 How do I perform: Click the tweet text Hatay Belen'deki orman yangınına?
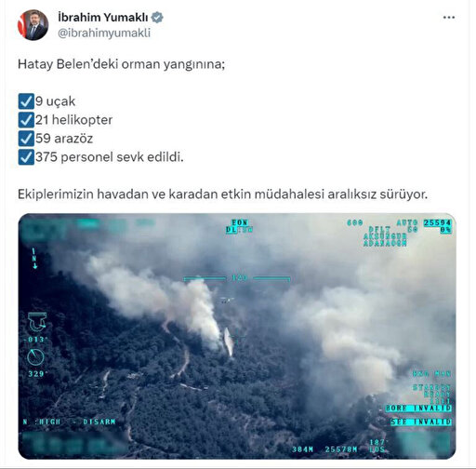[121, 64]
